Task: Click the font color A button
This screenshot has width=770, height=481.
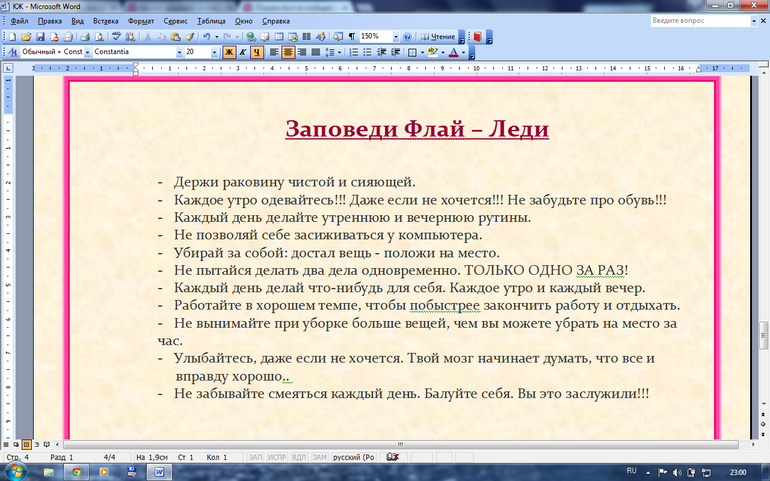Action: tap(452, 52)
